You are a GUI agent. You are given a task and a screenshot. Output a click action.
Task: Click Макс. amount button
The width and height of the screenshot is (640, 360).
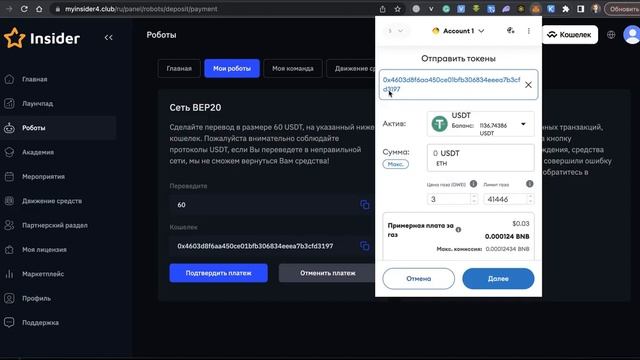click(x=396, y=164)
